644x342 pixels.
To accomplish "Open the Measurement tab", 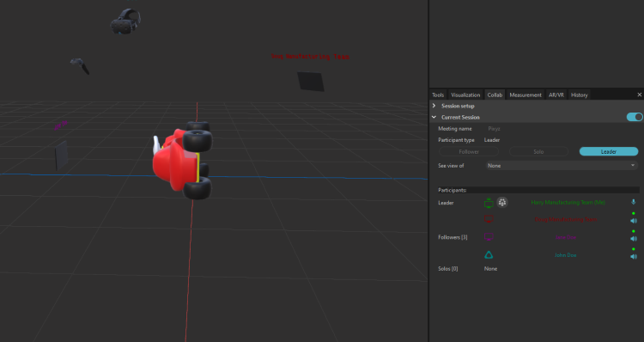I will pos(526,95).
